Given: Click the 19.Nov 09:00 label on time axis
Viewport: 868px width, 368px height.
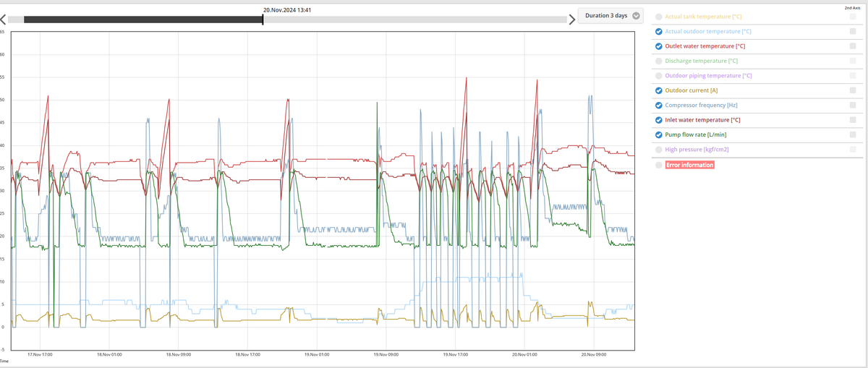Looking at the screenshot, I should click(386, 355).
